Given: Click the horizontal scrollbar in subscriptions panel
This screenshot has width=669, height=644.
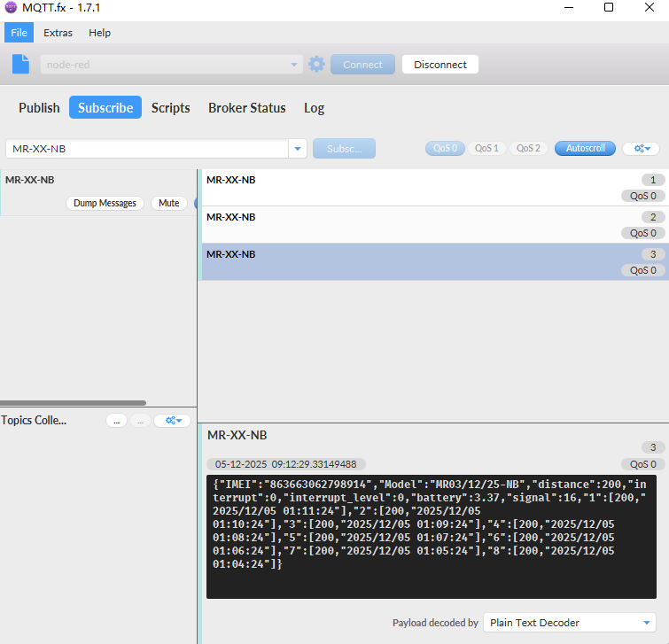Looking at the screenshot, I should point(73,403).
